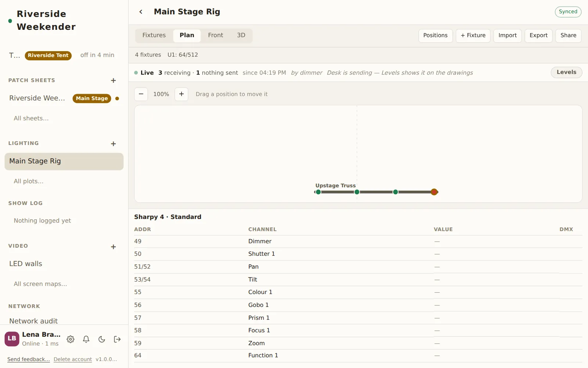Click Lena Bra... user name
This screenshot has height=368, width=588.
41,335
